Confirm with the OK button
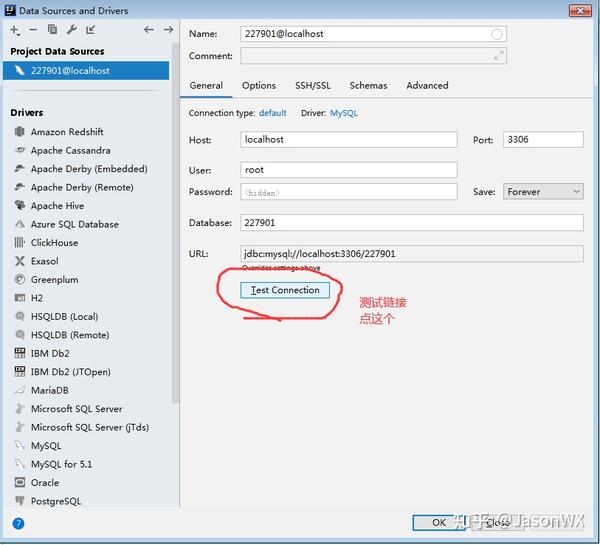600x545 pixels. tap(439, 522)
